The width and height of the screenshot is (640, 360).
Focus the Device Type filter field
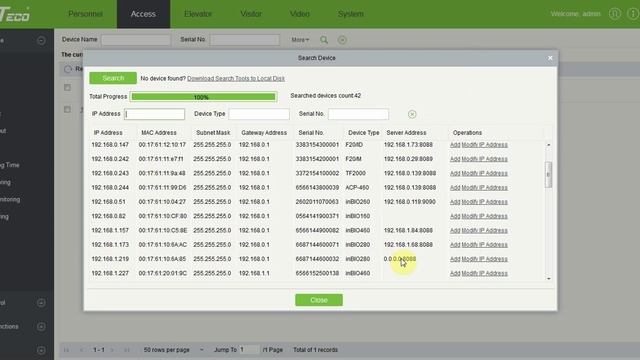259,114
